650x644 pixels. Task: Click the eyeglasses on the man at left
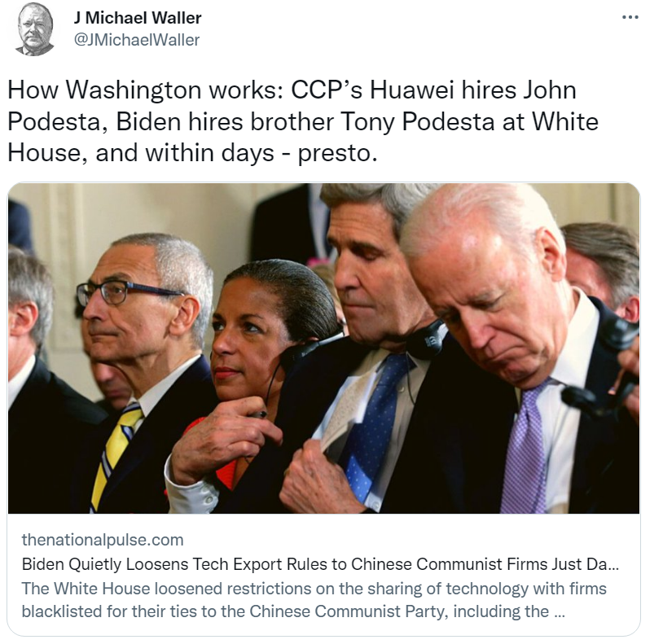(126, 292)
